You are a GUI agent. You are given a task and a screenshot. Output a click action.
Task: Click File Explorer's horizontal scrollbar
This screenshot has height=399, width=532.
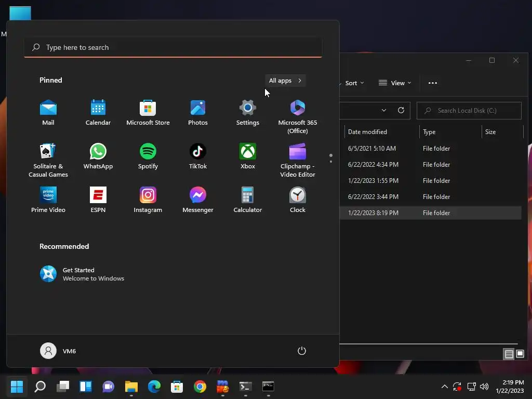(x=429, y=344)
